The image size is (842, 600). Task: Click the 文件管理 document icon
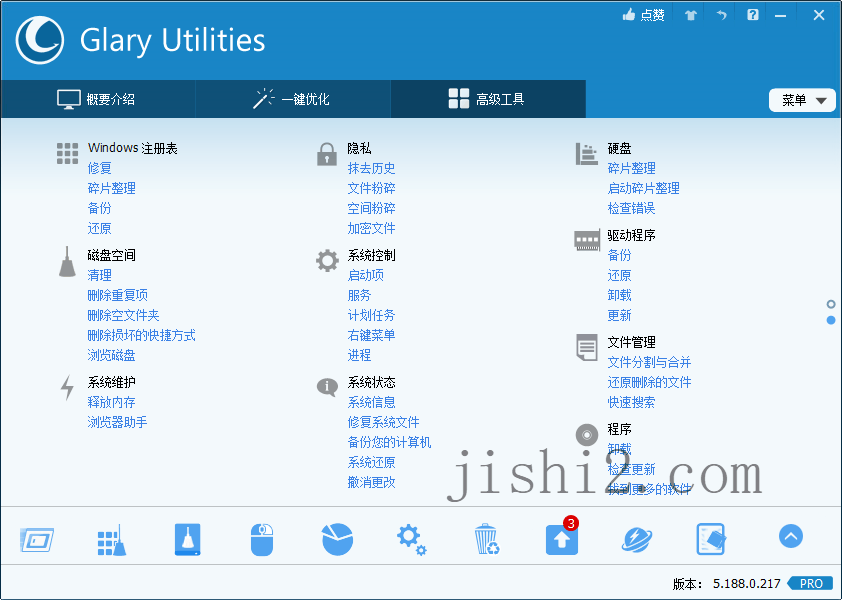click(x=586, y=348)
